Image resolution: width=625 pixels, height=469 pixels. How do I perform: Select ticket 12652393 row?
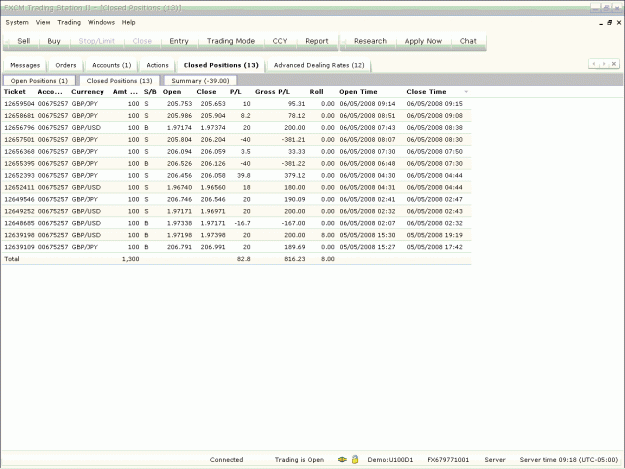(x=237, y=176)
